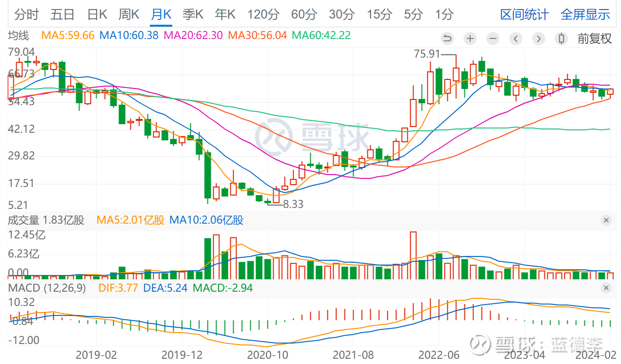Select the active 月K tab

tap(160, 14)
